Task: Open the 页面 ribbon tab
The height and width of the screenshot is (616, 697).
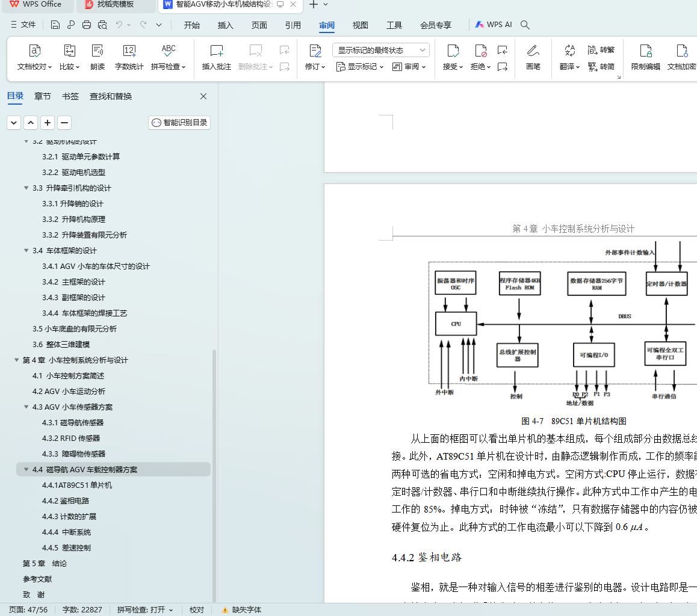Action: [x=259, y=25]
